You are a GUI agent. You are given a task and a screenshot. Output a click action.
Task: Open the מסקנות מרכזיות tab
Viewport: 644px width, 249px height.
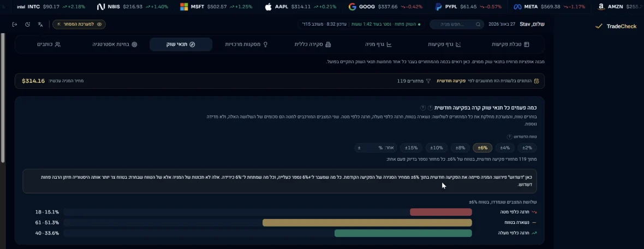coord(247,44)
